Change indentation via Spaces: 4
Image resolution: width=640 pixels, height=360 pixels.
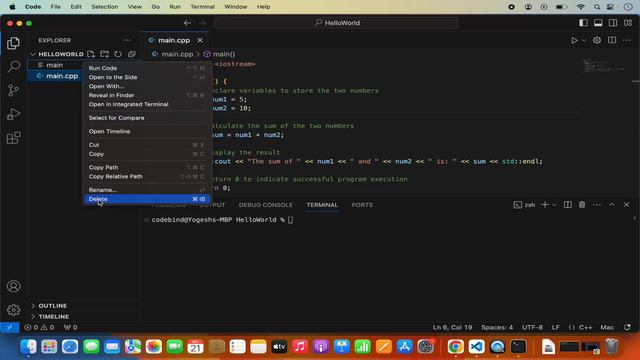pyautogui.click(x=497, y=327)
